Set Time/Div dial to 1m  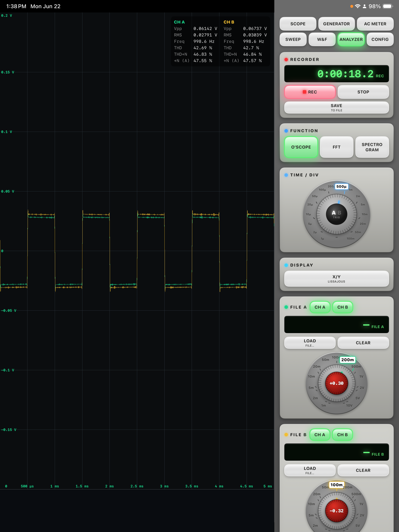[351, 190]
